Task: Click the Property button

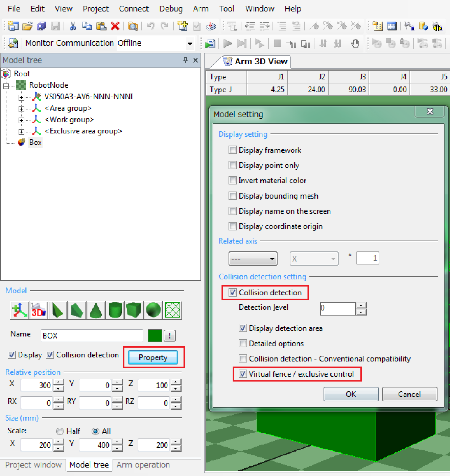Action: pos(153,357)
